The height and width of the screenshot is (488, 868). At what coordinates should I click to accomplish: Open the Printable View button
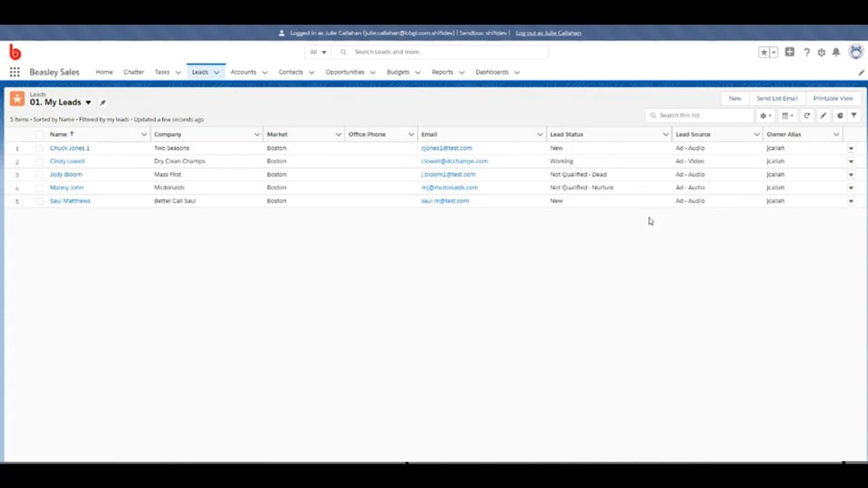point(833,99)
